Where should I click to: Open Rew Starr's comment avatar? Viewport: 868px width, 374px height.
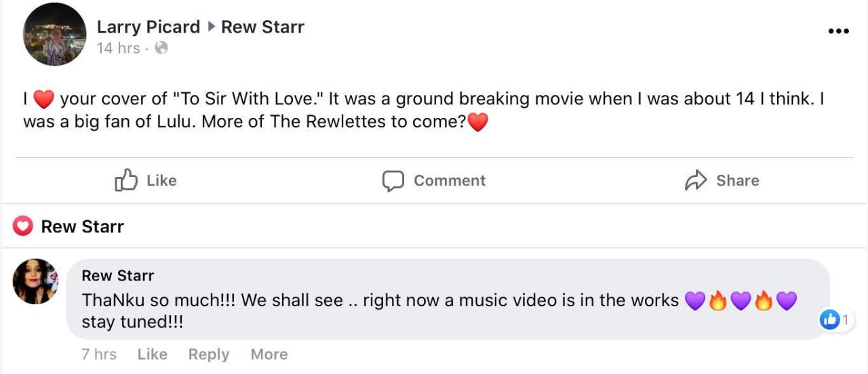(x=35, y=281)
